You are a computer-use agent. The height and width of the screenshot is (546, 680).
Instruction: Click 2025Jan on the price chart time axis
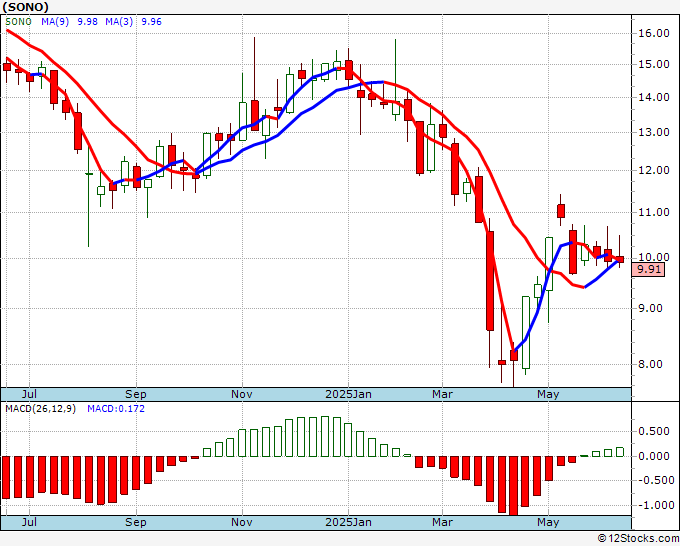pos(348,394)
